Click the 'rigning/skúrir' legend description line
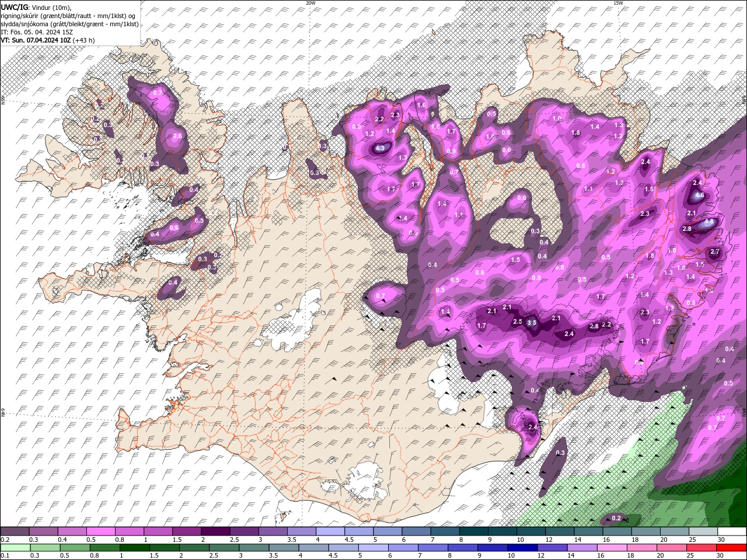The height and width of the screenshot is (560, 747). [68, 16]
